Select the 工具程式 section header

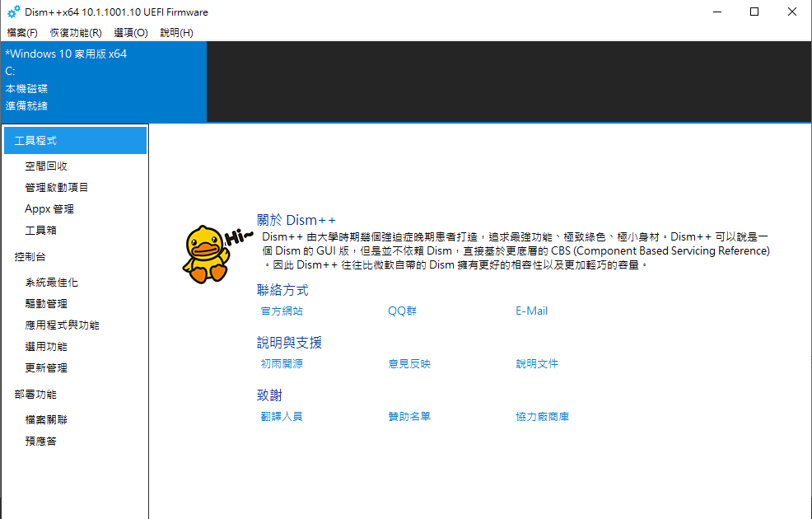pos(38,140)
